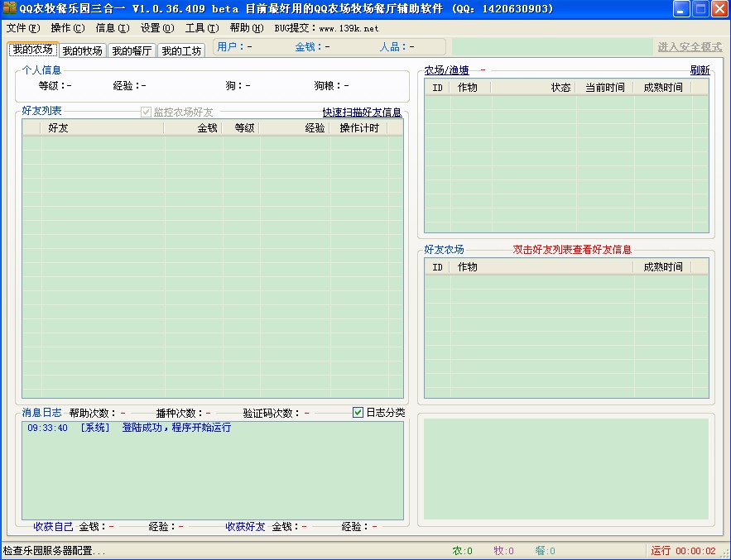Click 作物 header in 农场/渔塘 table
This screenshot has height=560, width=731.
pyautogui.click(x=470, y=87)
